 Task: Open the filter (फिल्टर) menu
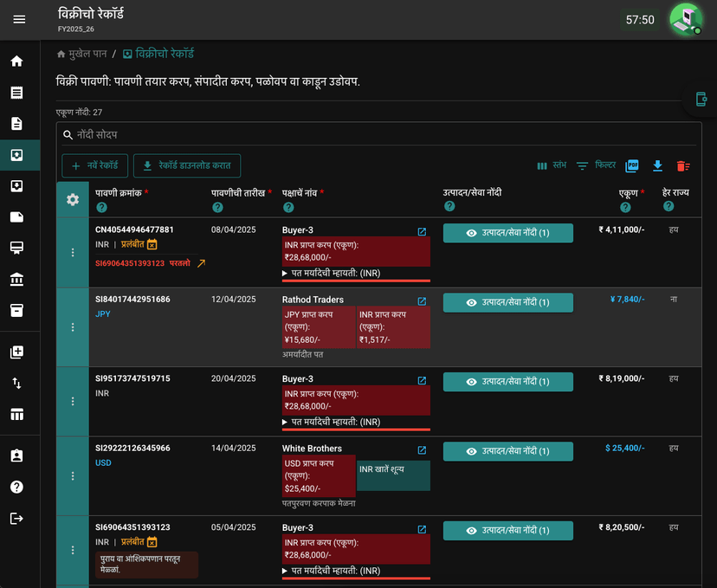click(596, 165)
